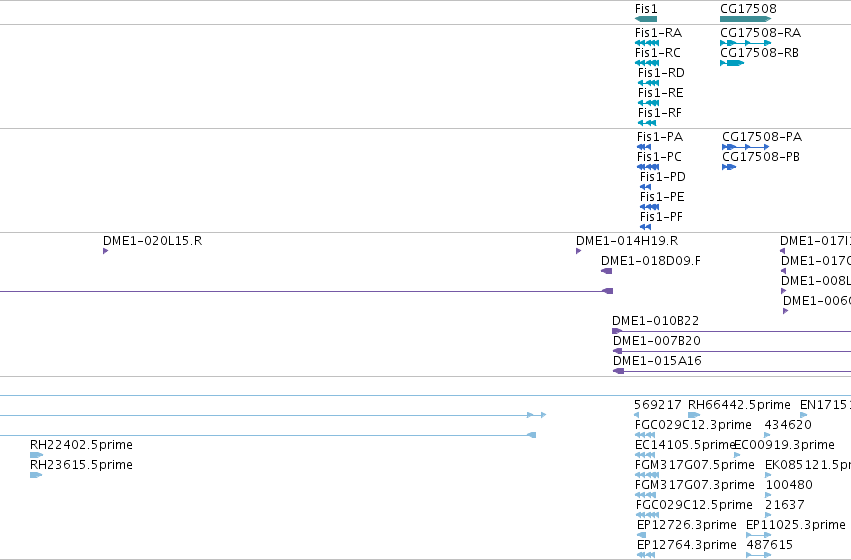Click the DME1-020L15.R purple arrow glyph
851x560 pixels.
pos(105,251)
